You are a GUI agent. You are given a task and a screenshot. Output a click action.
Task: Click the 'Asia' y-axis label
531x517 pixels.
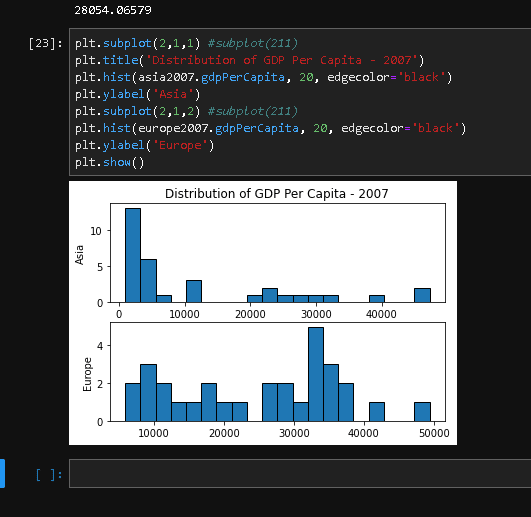tap(79, 255)
